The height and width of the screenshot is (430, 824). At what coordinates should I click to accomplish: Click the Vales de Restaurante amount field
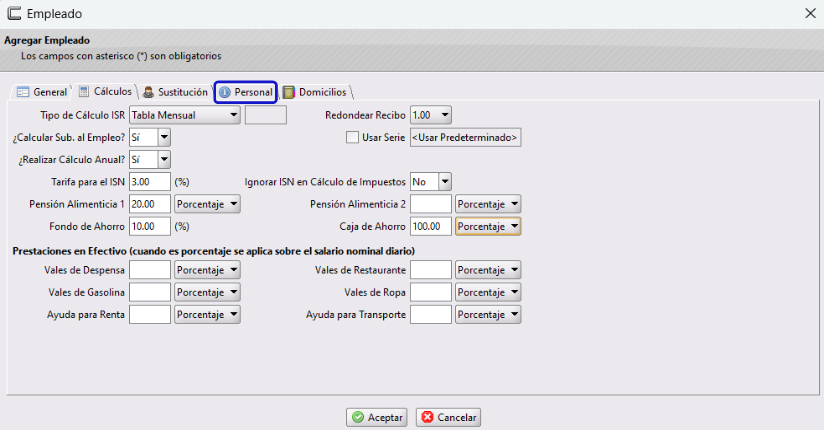click(430, 270)
